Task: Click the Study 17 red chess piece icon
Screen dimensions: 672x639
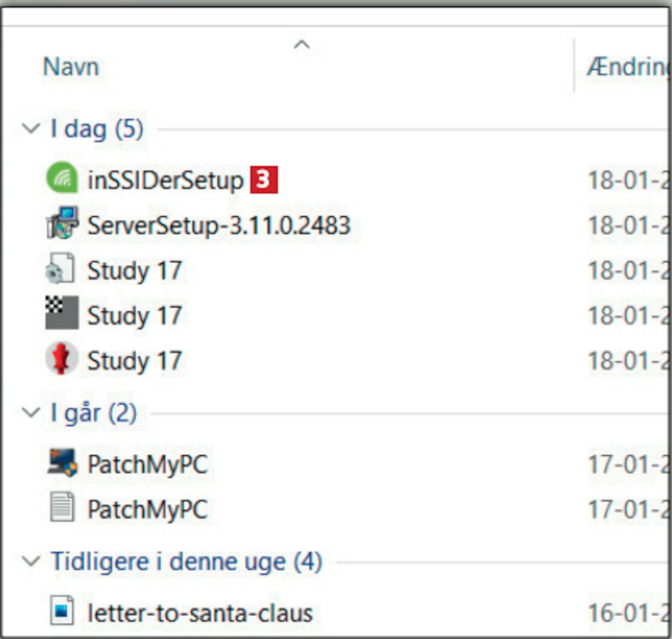Action: pos(61,358)
